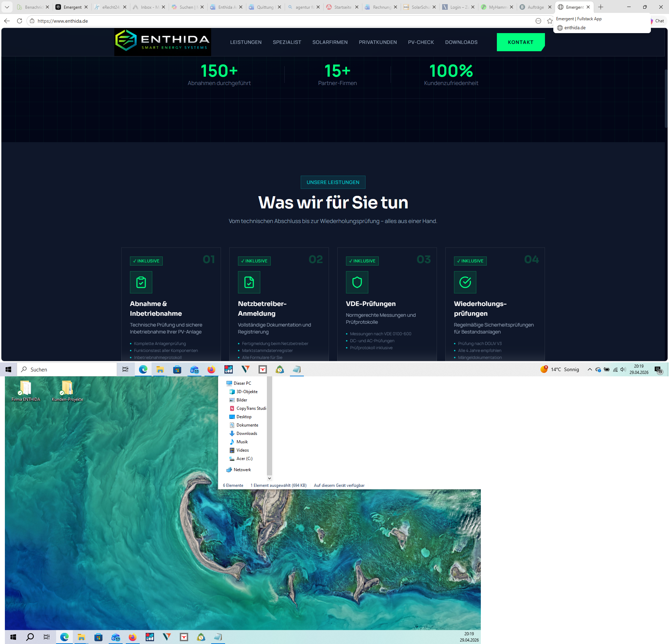Add page to favorites with star icon

tap(550, 21)
